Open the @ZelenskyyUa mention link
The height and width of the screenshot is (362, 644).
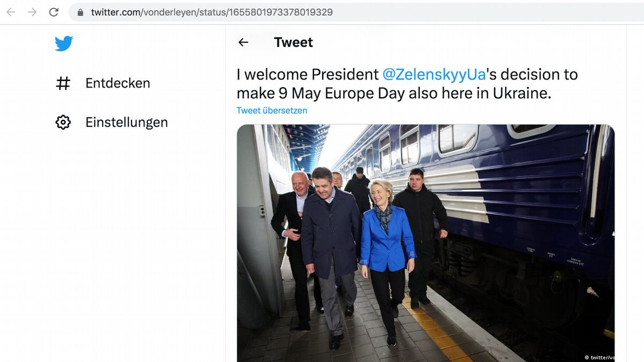[x=433, y=74]
